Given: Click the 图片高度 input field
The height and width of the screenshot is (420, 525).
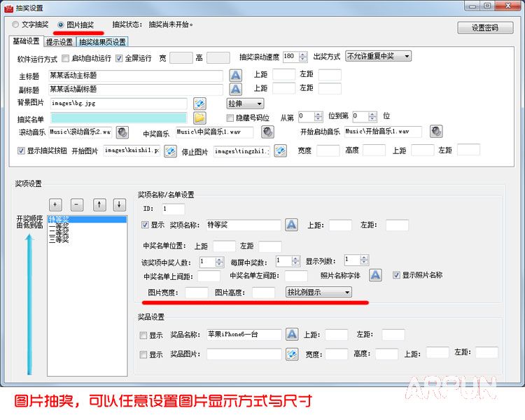Looking at the screenshot, I should tap(263, 293).
